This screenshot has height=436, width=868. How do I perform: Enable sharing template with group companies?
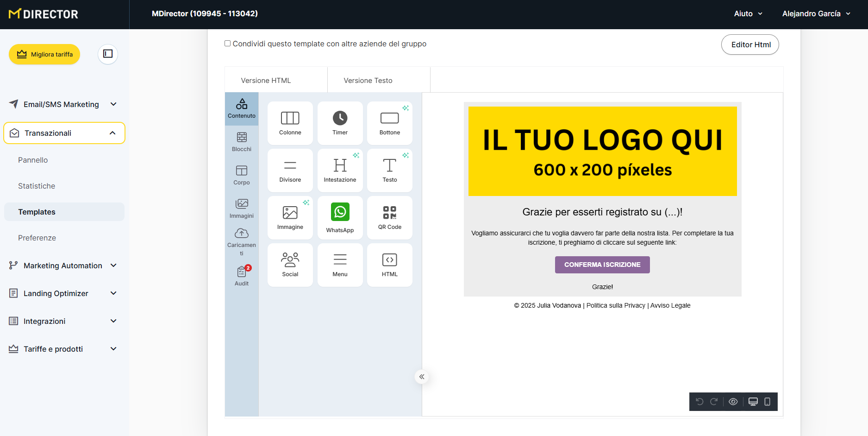pyautogui.click(x=228, y=44)
